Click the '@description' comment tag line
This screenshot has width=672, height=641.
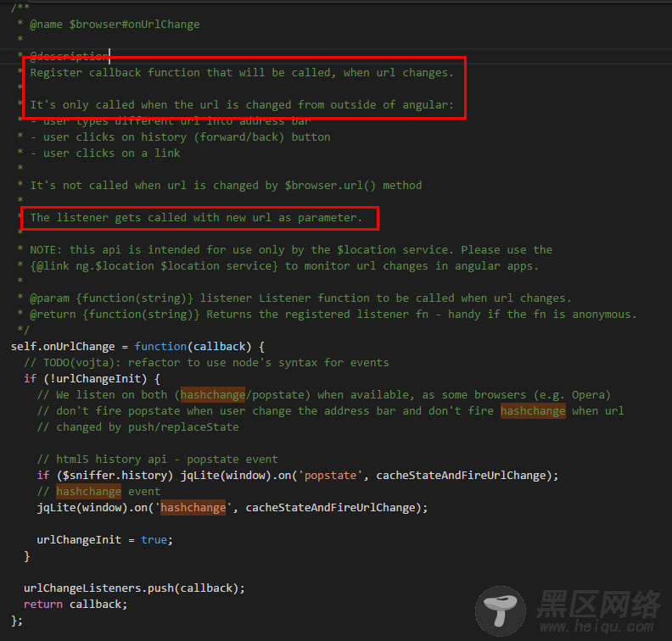coord(69,56)
